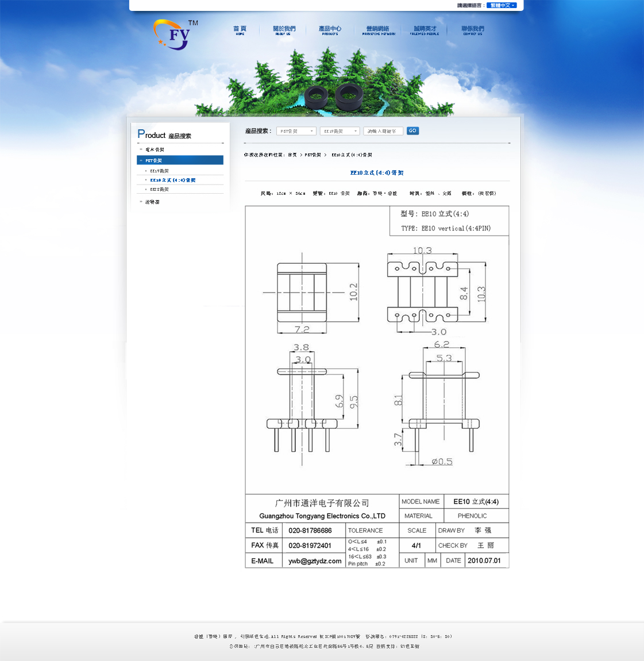644x661 pixels.
Task: Click the EE10 立式(4:4) page title
Action: 377,172
